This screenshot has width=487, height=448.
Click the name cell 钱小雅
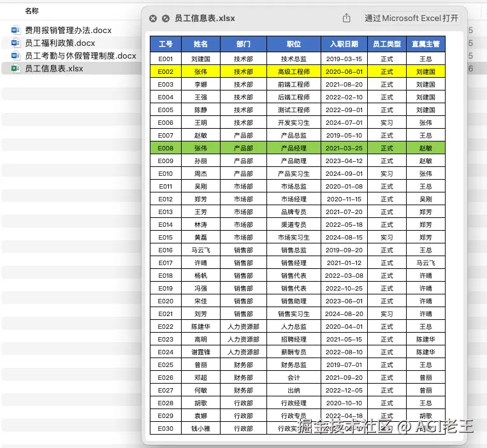(x=201, y=428)
